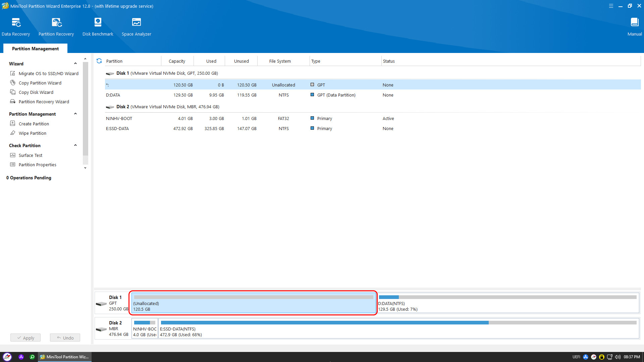Image resolution: width=644 pixels, height=362 pixels.
Task: Collapse the Partition Management section
Action: click(x=75, y=114)
